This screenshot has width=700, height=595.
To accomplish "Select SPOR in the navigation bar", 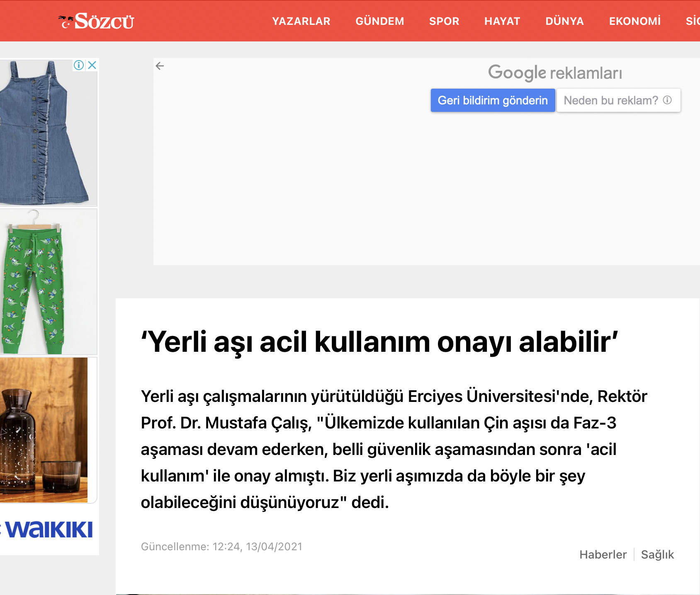I will [x=444, y=21].
